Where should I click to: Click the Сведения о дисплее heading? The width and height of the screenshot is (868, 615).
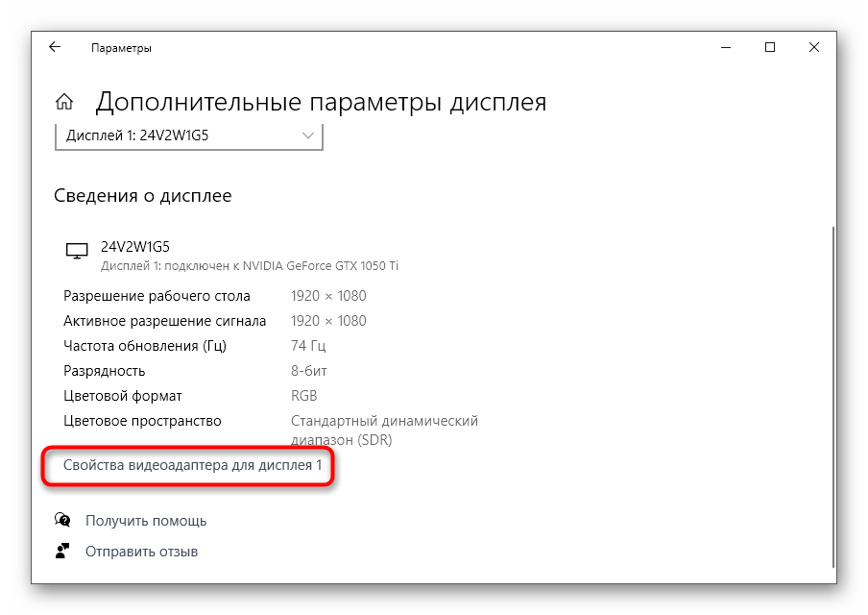(142, 196)
